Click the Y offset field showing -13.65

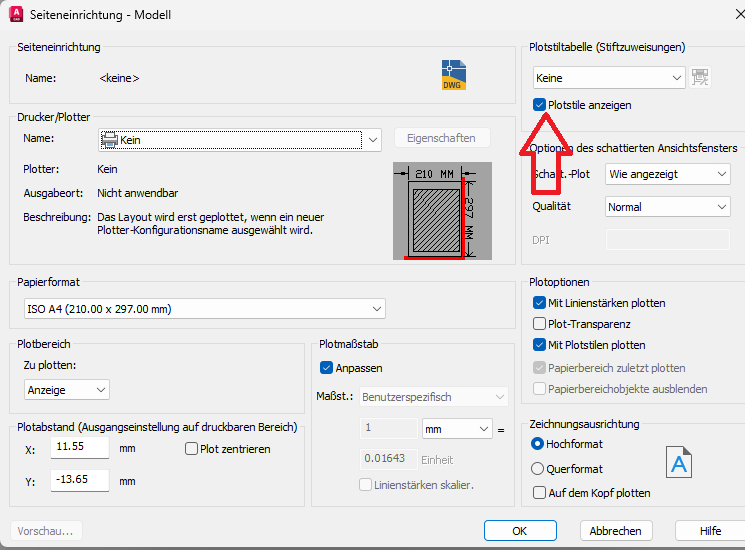click(x=80, y=480)
